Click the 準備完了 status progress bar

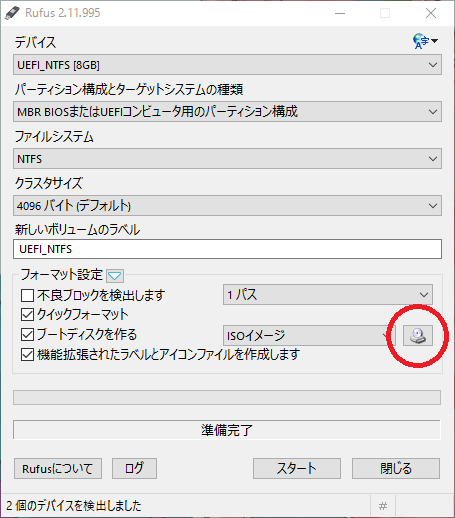point(227,430)
